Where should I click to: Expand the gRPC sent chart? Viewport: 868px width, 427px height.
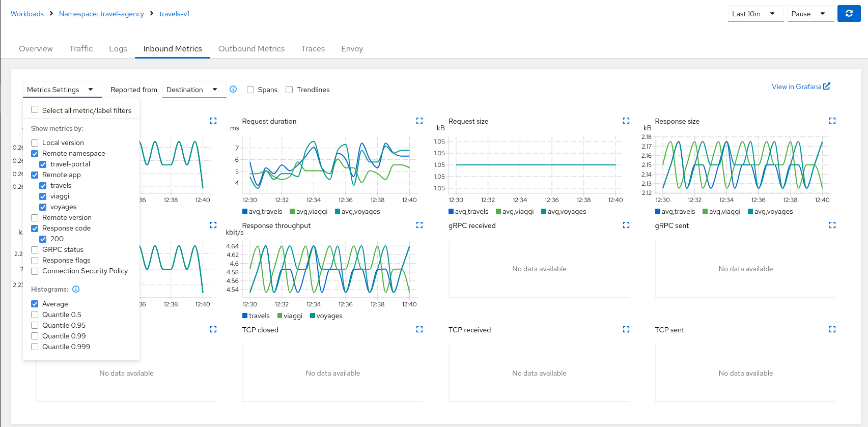832,225
